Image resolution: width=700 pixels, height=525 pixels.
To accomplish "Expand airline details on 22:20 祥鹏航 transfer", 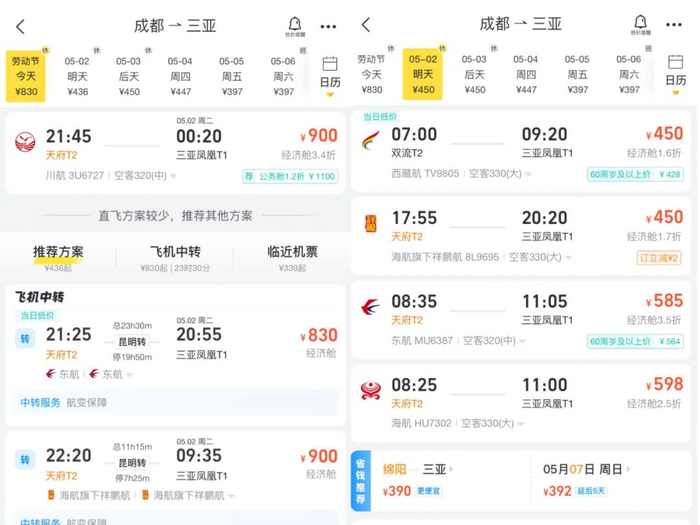I will tap(231, 496).
